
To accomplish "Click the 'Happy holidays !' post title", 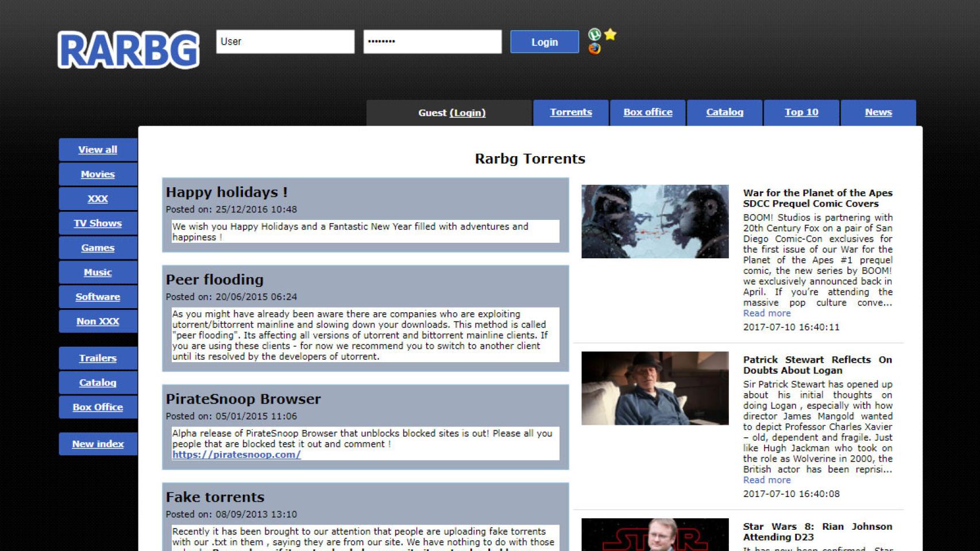I will pos(227,192).
